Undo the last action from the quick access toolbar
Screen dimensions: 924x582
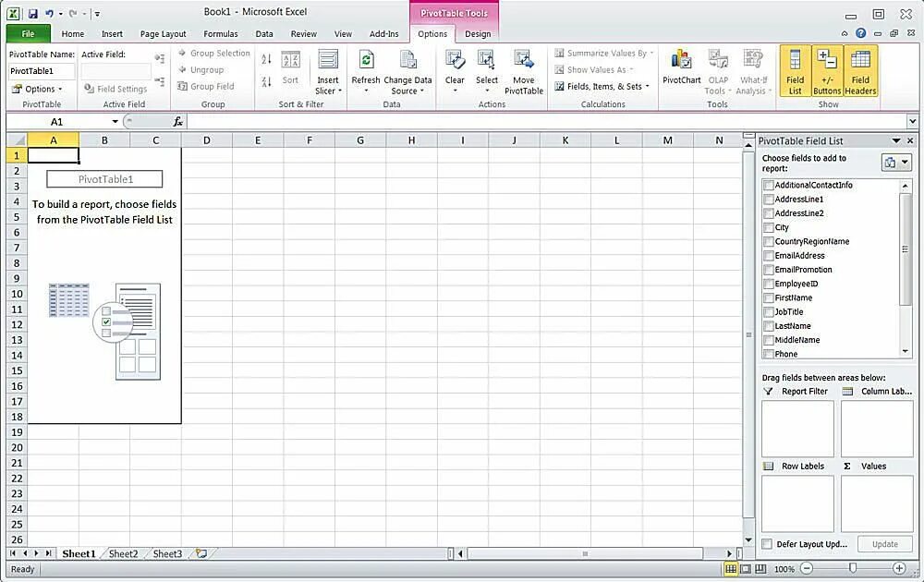coord(50,14)
